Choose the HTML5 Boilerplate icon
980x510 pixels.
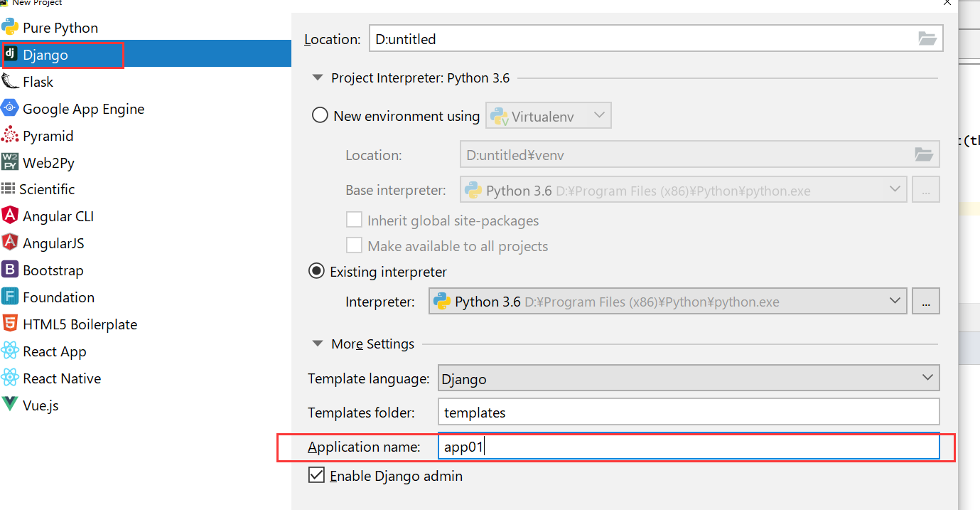point(10,324)
